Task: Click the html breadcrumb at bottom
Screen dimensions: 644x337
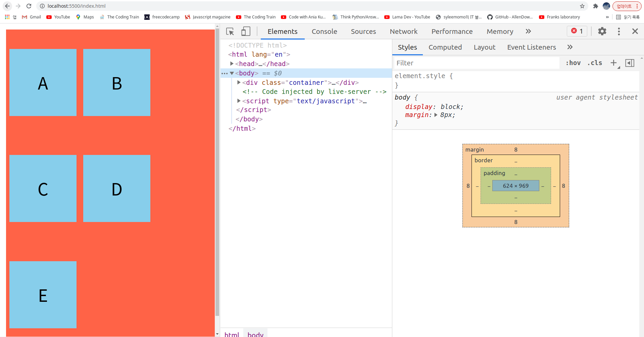Action: [x=232, y=334]
